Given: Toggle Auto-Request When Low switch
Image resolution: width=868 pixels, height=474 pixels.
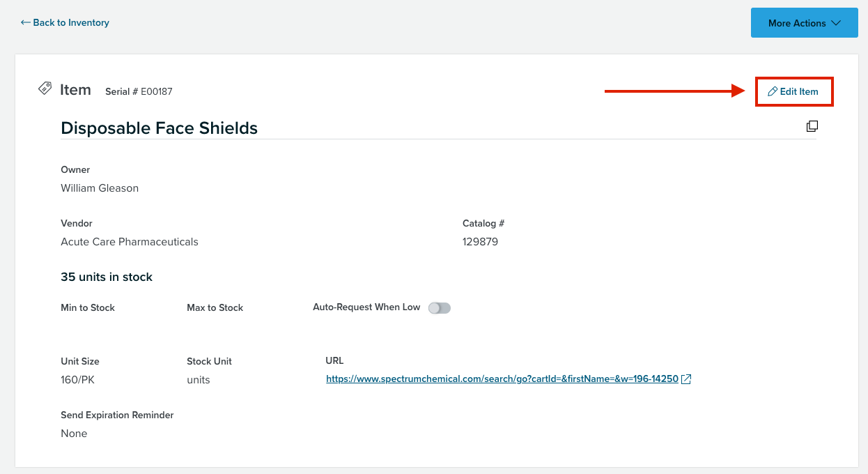Looking at the screenshot, I should (440, 308).
